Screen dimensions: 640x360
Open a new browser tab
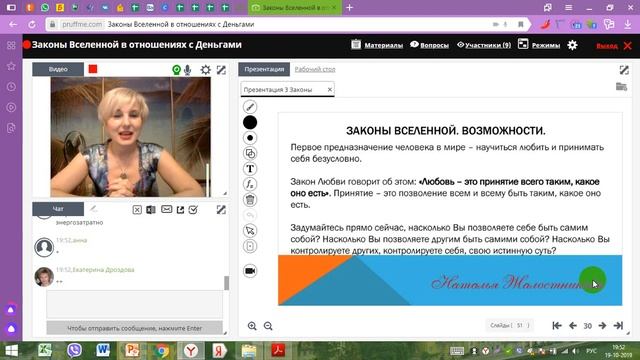(349, 7)
